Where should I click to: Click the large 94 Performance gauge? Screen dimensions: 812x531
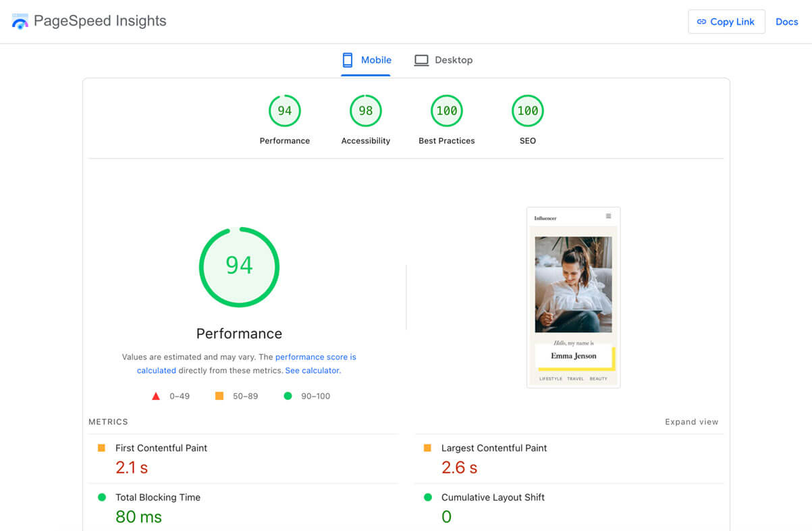coord(239,267)
